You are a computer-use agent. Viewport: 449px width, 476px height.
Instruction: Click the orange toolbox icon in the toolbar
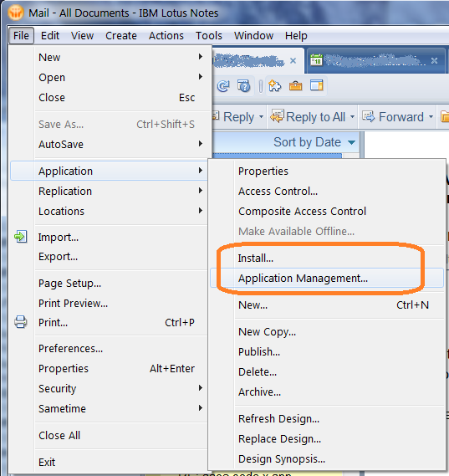click(295, 86)
